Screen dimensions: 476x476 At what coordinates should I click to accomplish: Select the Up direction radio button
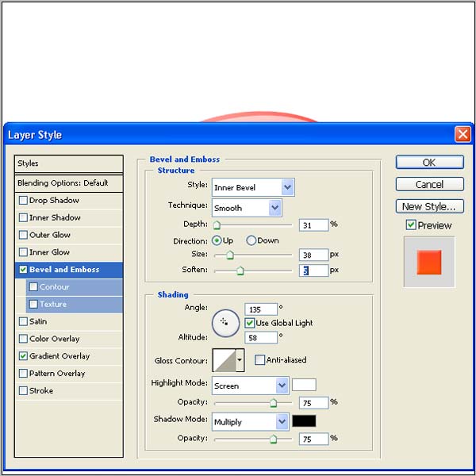[217, 240]
